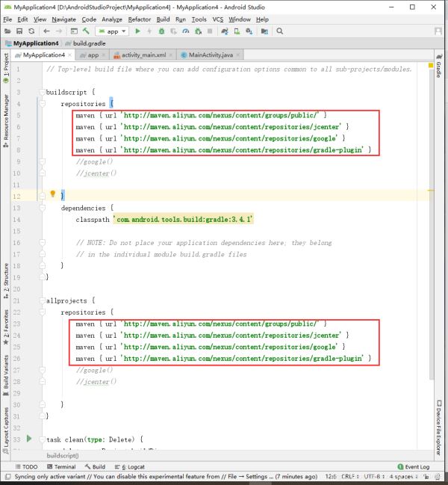Open the Logcat tool window
This screenshot has width=448, height=485.
[x=129, y=467]
